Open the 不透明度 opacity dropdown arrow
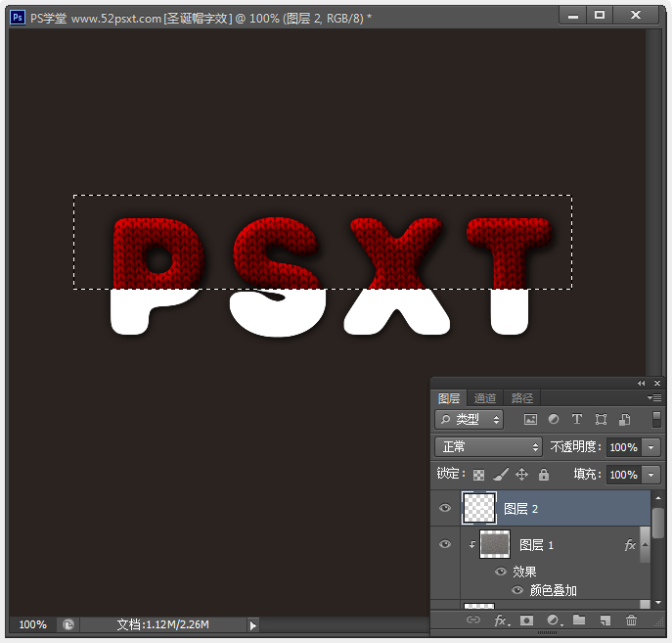This screenshot has width=672, height=643. [x=651, y=447]
